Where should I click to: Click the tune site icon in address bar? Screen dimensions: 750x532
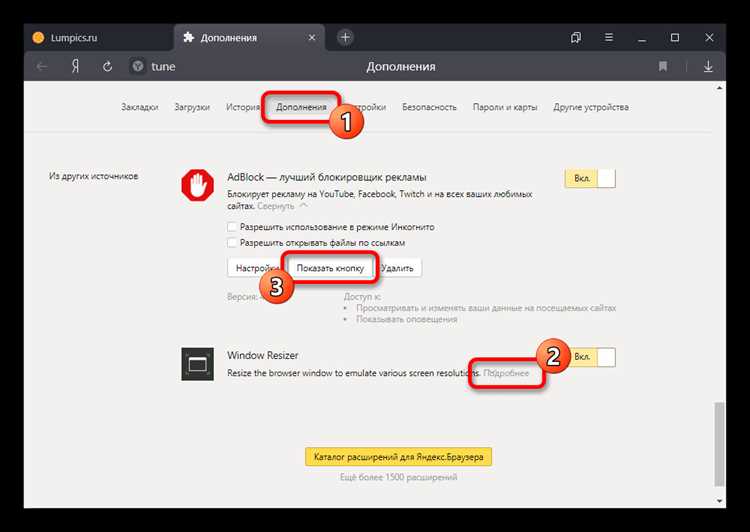[x=138, y=66]
